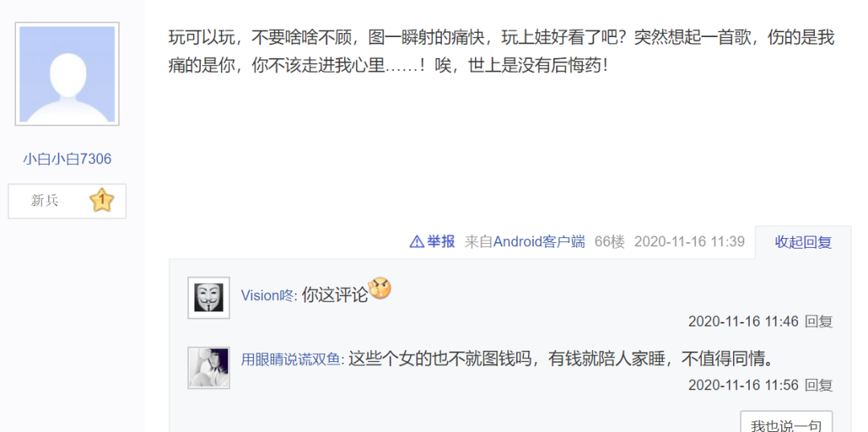
Task: Click the gold star level 1 badge
Action: pos(102,200)
